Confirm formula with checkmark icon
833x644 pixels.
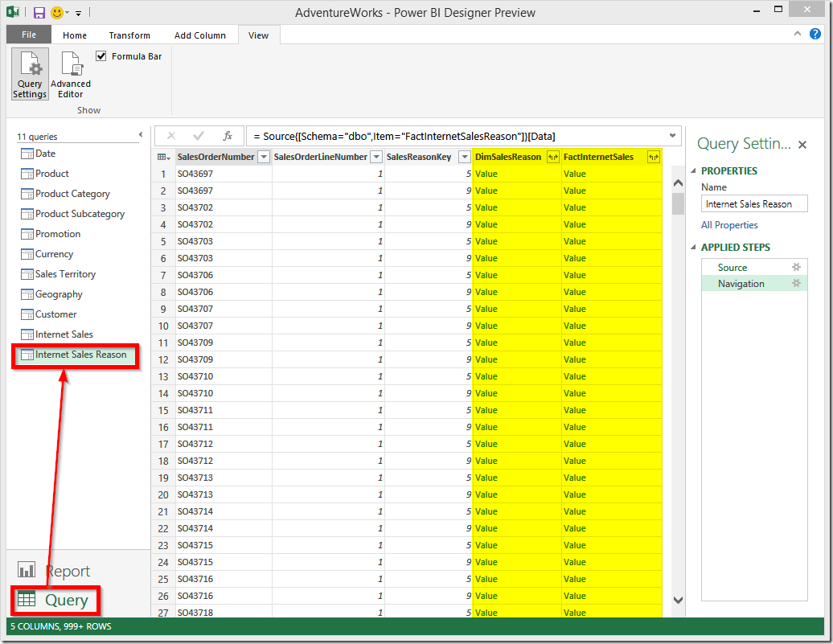coord(199,136)
